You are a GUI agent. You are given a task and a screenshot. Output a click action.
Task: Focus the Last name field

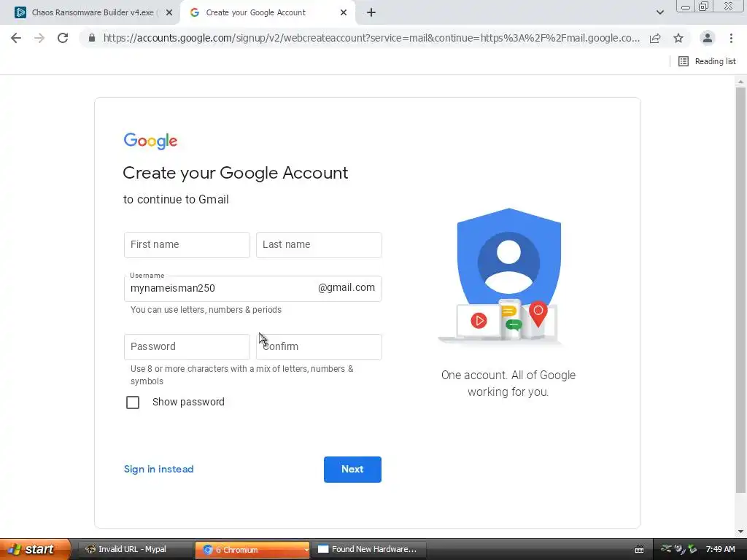[319, 245]
